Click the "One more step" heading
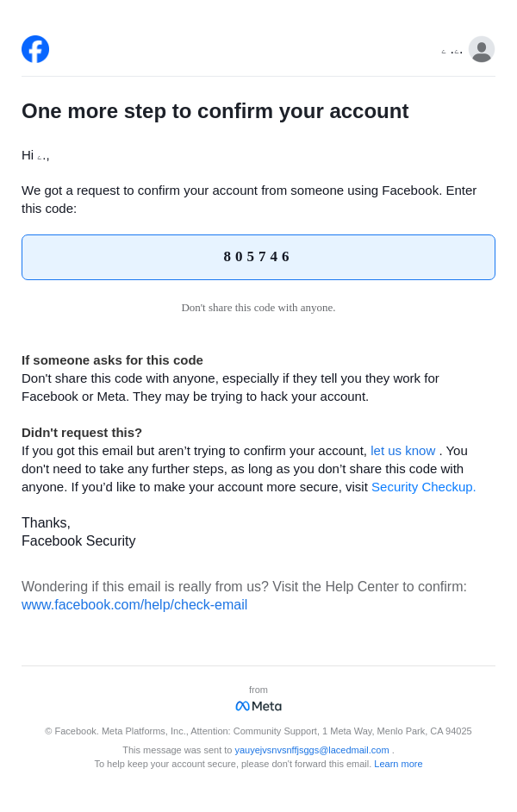This screenshot has width=517, height=812. tap(215, 111)
